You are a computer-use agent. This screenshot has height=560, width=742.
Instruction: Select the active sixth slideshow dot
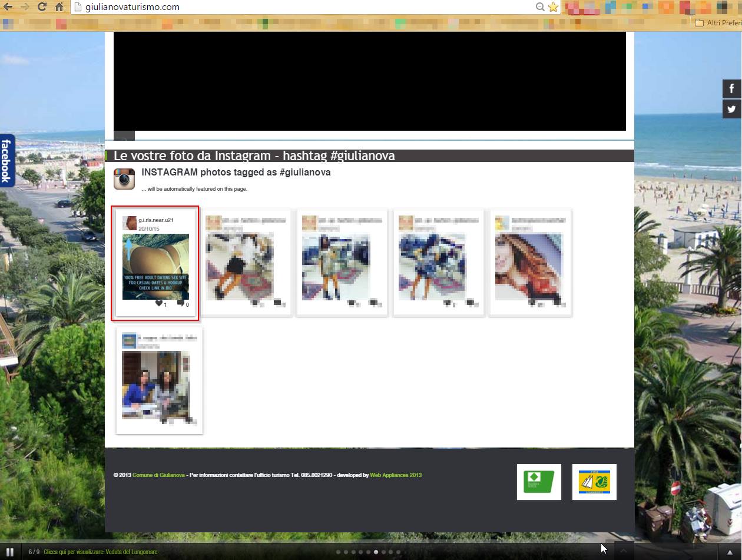pyautogui.click(x=376, y=552)
